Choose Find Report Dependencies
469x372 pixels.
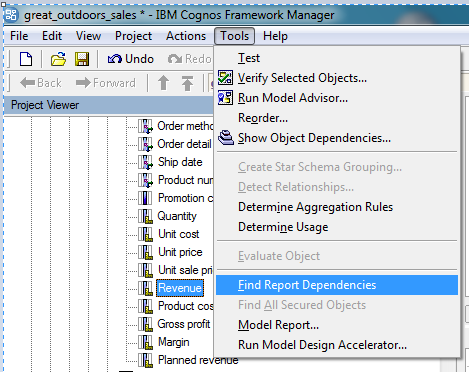click(337, 285)
